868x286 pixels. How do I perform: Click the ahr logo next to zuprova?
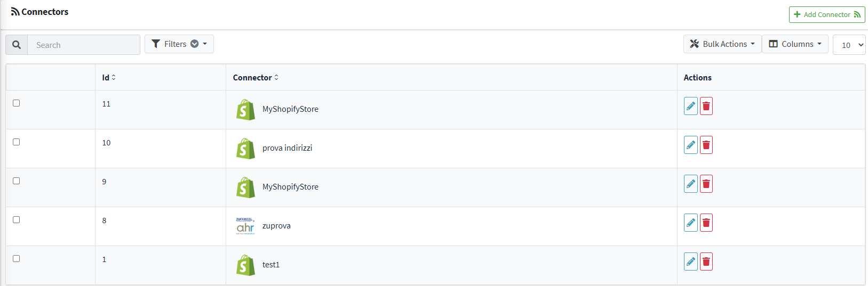click(245, 226)
